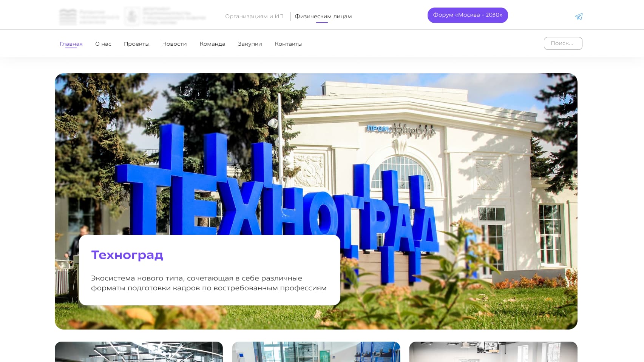
Task: Open the Новости section
Action: pos(175,44)
